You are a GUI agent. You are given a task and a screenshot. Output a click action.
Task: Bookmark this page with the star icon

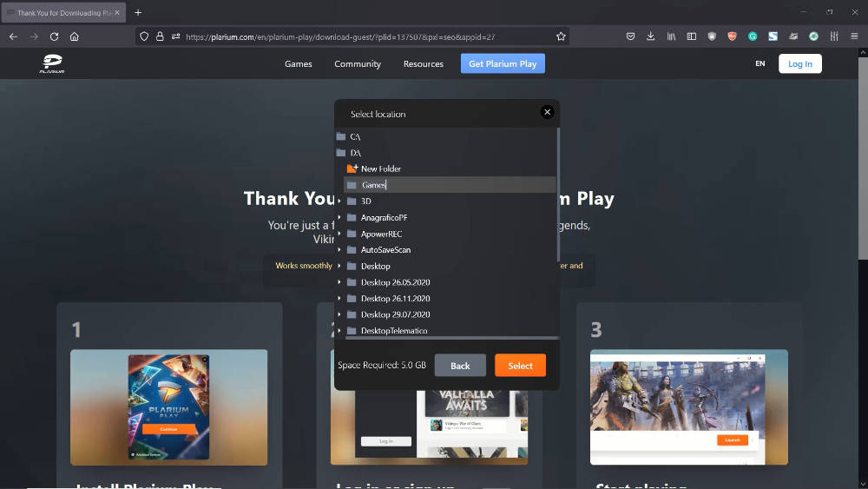click(561, 36)
